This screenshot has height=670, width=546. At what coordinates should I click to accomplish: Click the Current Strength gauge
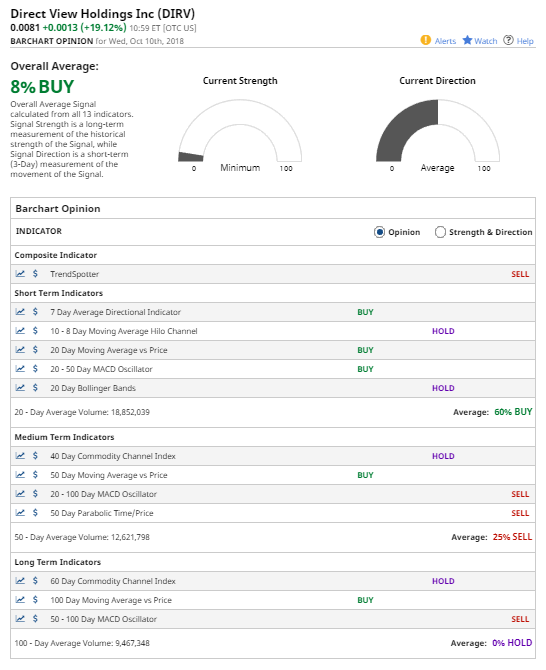(x=240, y=131)
